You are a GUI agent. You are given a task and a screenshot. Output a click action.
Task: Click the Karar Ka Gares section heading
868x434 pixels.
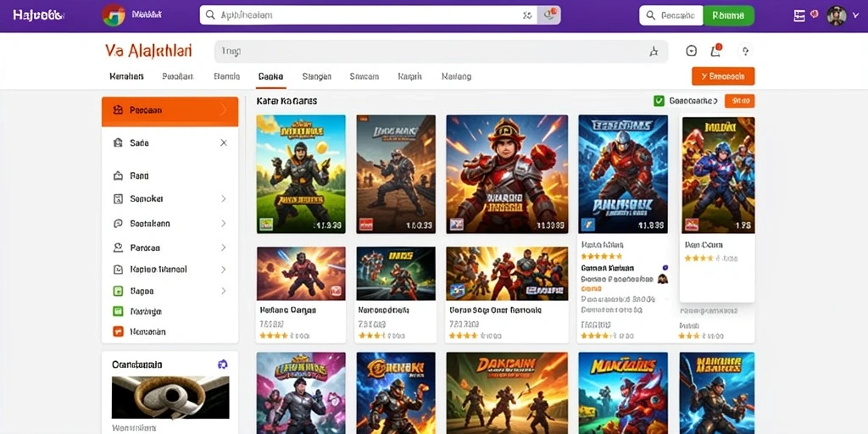(287, 102)
